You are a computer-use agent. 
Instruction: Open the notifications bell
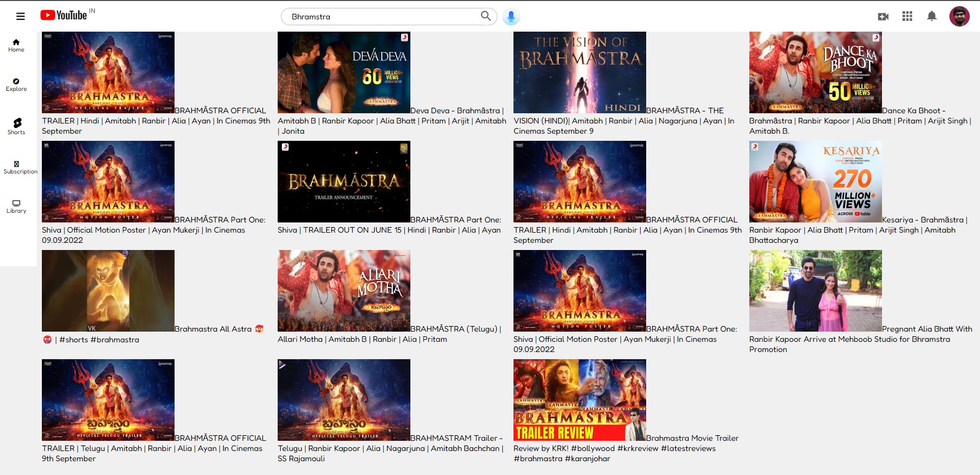(932, 16)
